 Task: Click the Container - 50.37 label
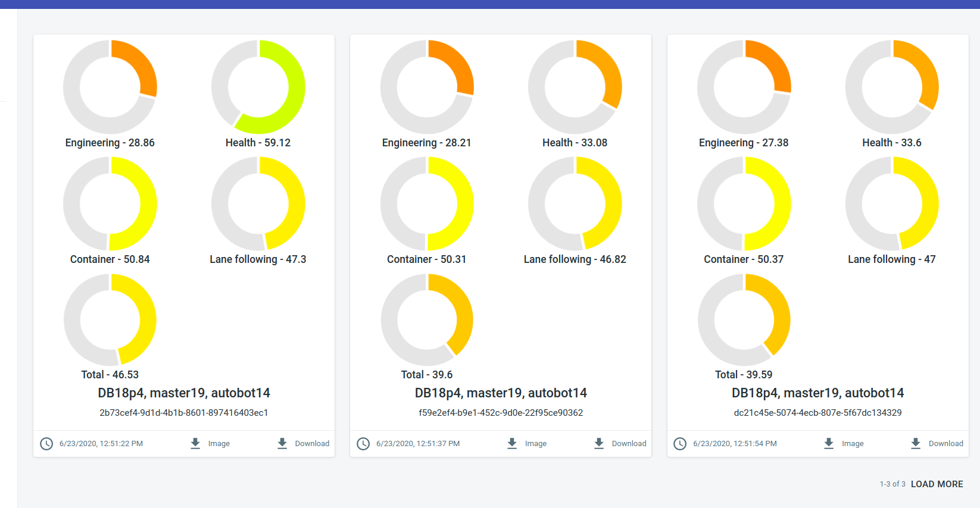coord(744,259)
